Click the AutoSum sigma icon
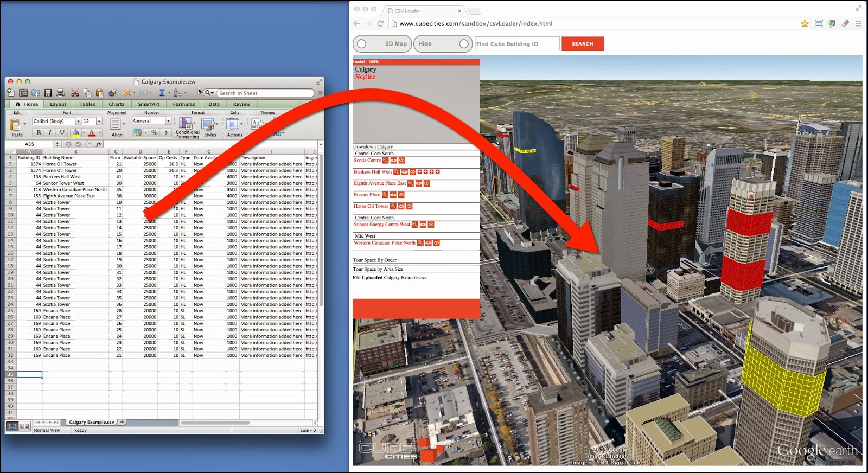Viewport: 868px width, 473px height. (162, 93)
